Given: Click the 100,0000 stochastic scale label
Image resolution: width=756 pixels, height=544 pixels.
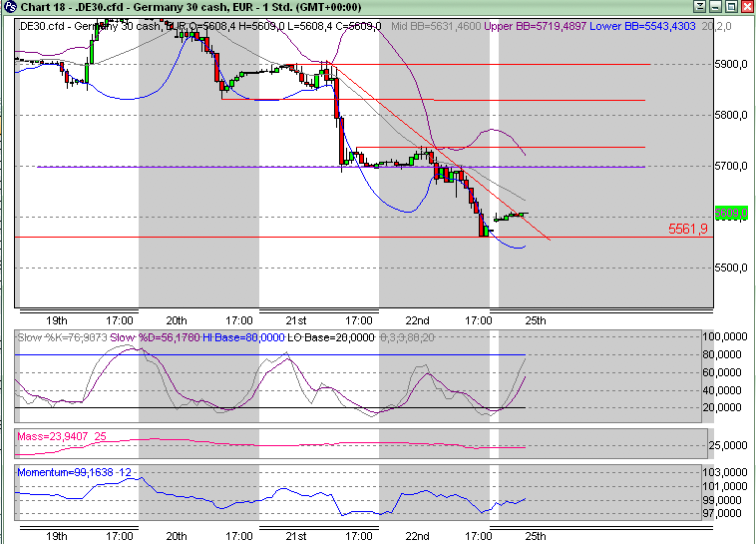Looking at the screenshot, I should tap(725, 337).
